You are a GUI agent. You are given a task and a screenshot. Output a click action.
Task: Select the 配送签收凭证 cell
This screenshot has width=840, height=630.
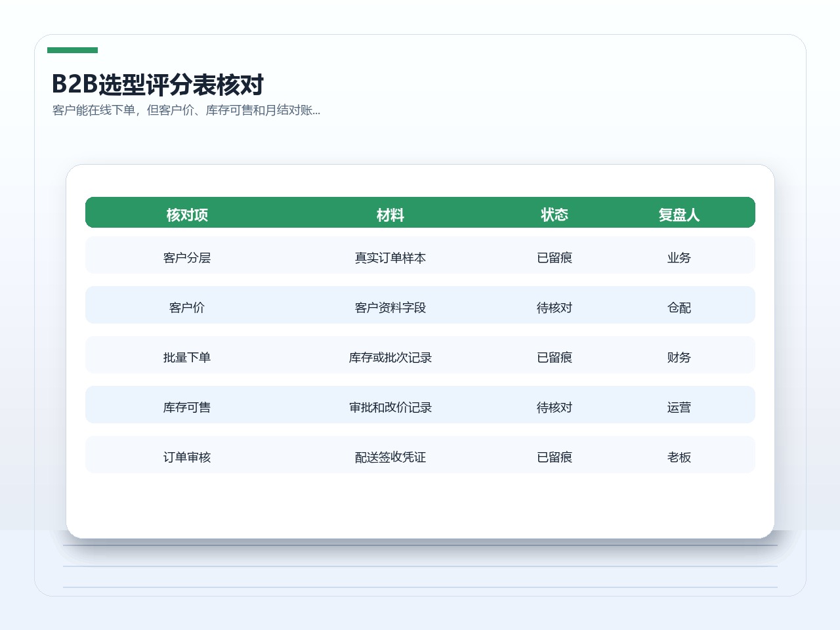[x=390, y=457]
